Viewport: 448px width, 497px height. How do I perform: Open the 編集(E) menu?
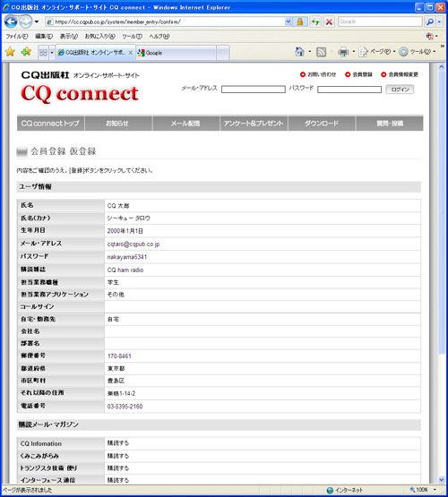[44, 37]
